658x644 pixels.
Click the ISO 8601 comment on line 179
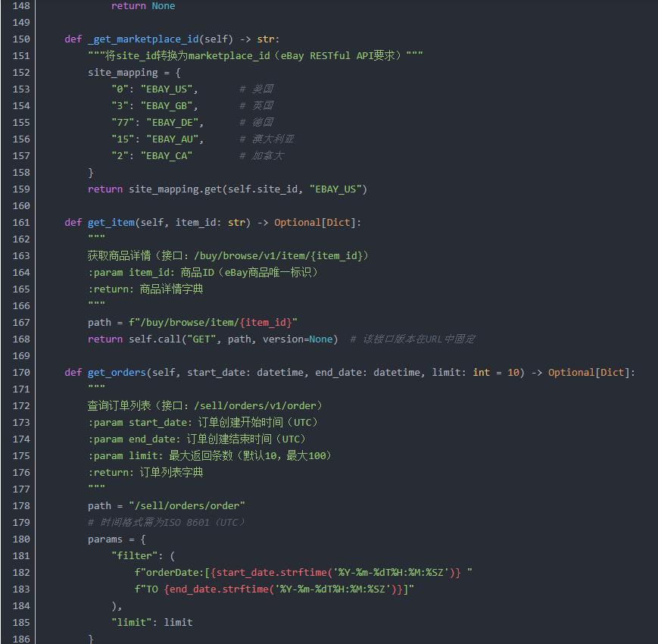coord(167,522)
